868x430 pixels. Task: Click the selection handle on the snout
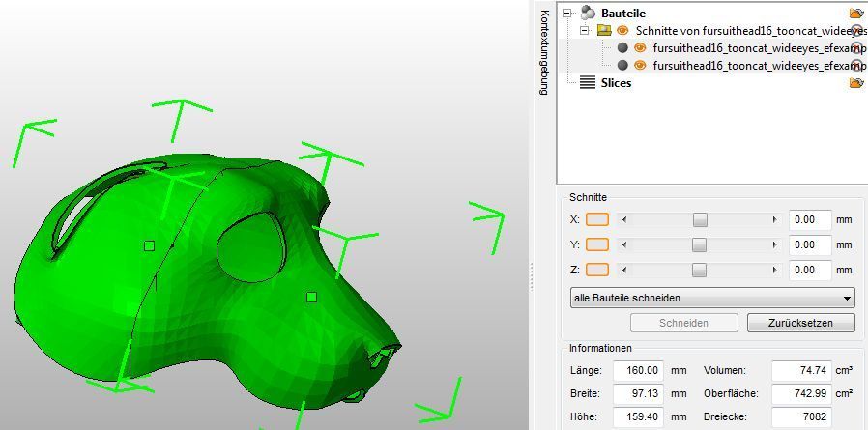point(311,298)
